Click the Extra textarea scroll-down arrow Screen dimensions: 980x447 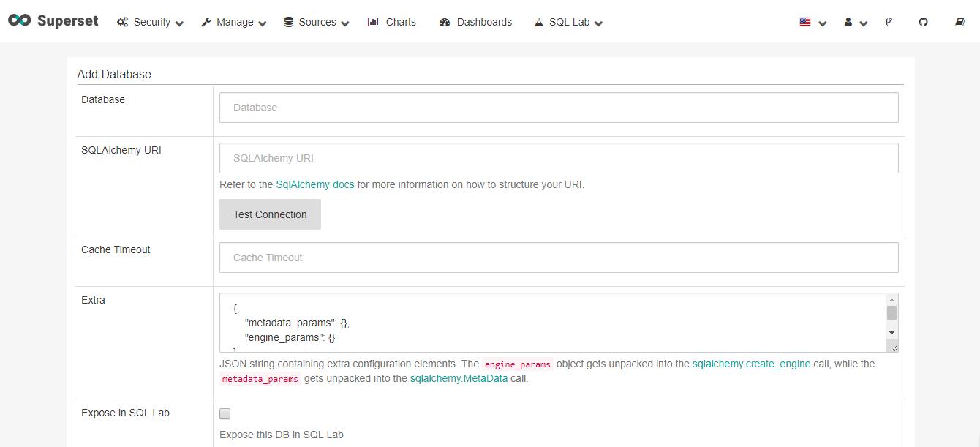point(892,333)
